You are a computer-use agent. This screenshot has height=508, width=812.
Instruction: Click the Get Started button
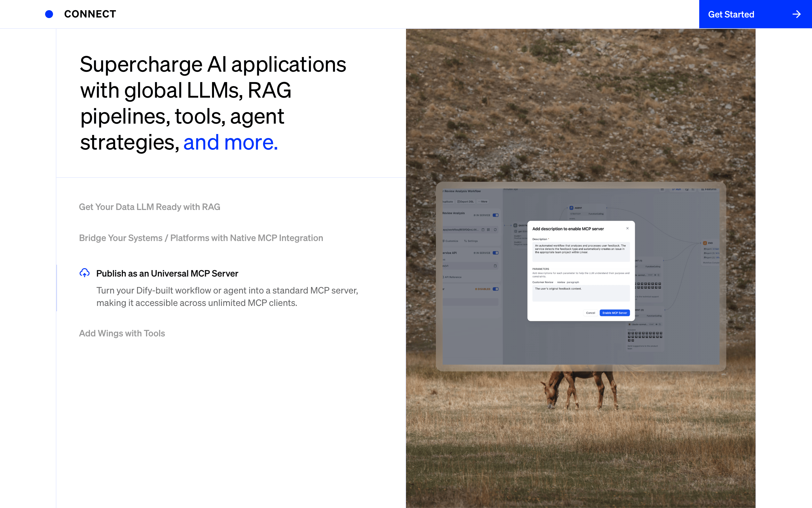755,14
